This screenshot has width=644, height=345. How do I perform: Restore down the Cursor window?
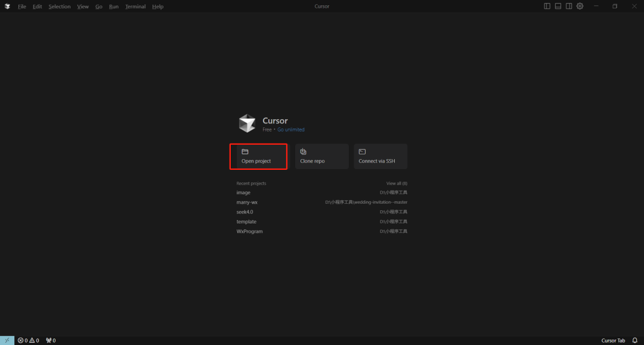click(615, 6)
